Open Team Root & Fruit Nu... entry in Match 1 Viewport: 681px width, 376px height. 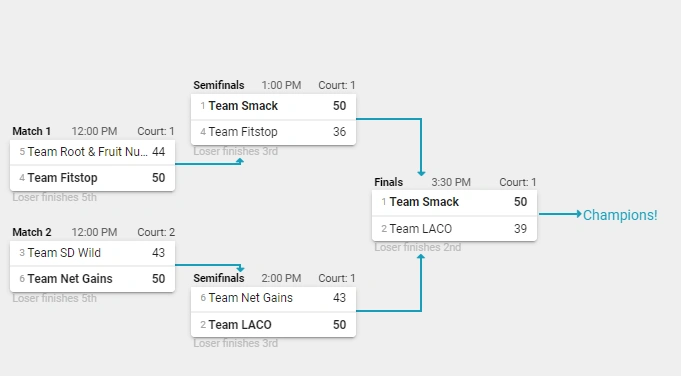coord(93,152)
